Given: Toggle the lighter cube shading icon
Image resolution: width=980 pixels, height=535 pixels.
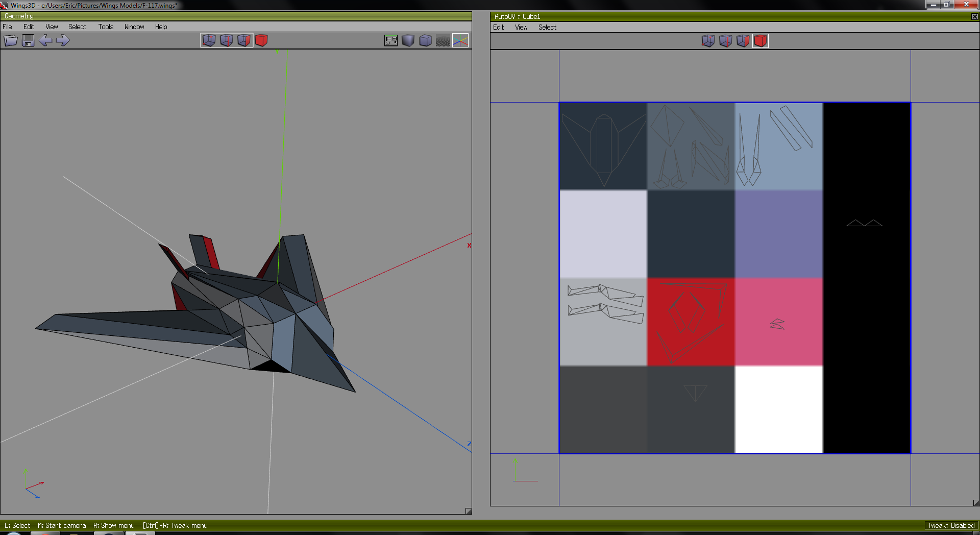Looking at the screenshot, I should point(426,40).
